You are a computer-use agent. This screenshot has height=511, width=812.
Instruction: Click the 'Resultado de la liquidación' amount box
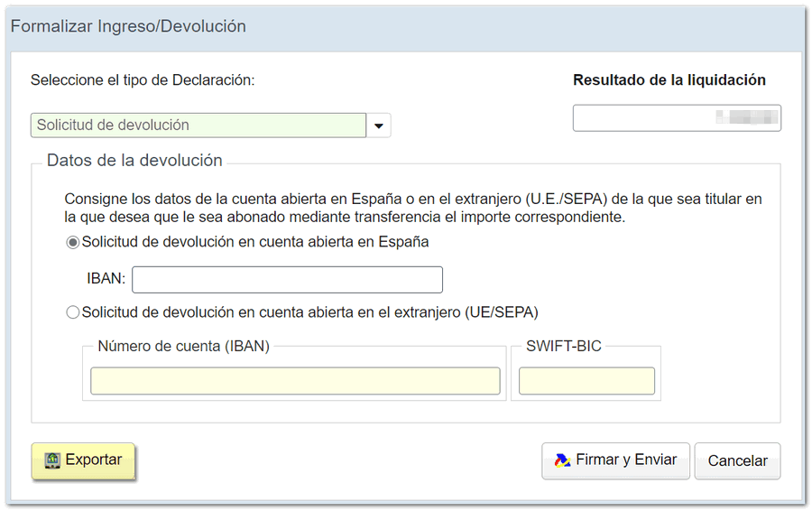pyautogui.click(x=677, y=118)
